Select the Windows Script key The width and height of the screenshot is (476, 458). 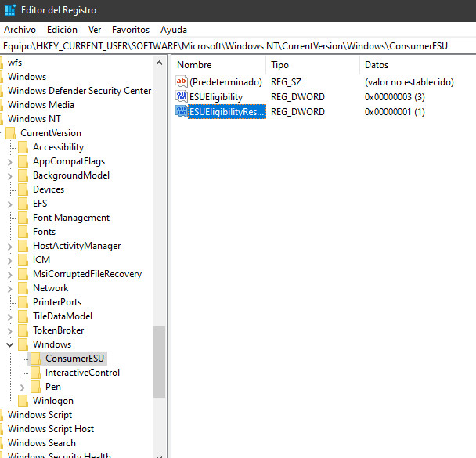coord(40,415)
